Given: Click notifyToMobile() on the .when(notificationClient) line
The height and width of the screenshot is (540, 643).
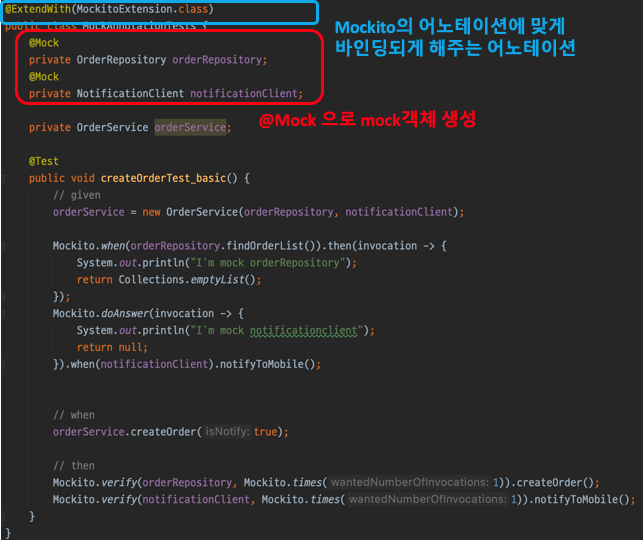Looking at the screenshot, I should [x=267, y=364].
